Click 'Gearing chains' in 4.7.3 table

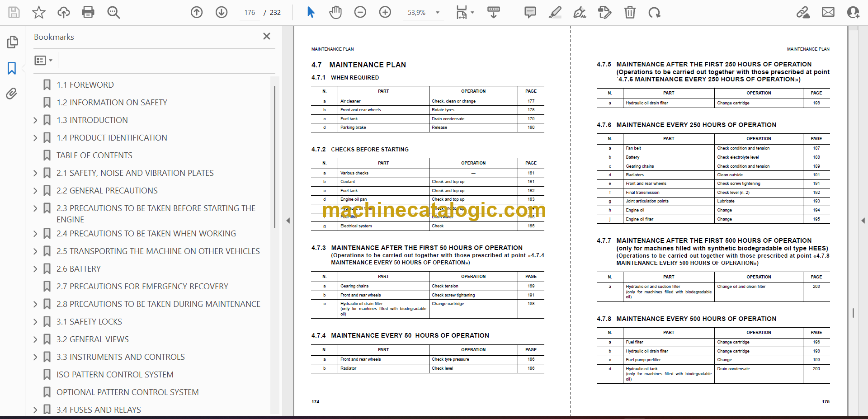pyautogui.click(x=354, y=286)
